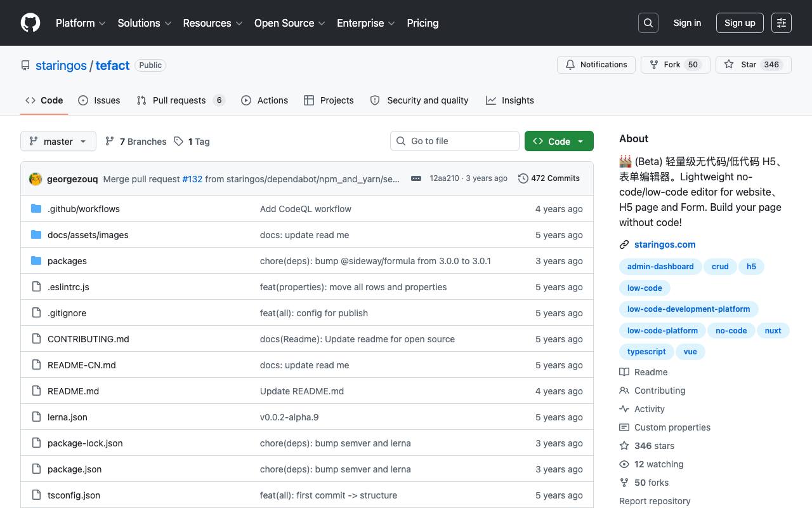
Task: Open the tefact repository name link
Action: pyautogui.click(x=113, y=65)
